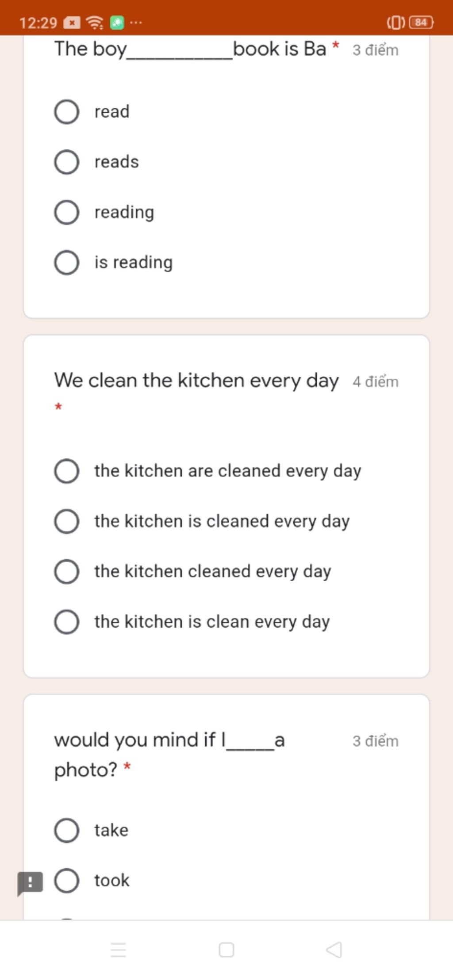453x980 pixels.
Task: Tap the battery indicator in status bar
Action: point(421,22)
